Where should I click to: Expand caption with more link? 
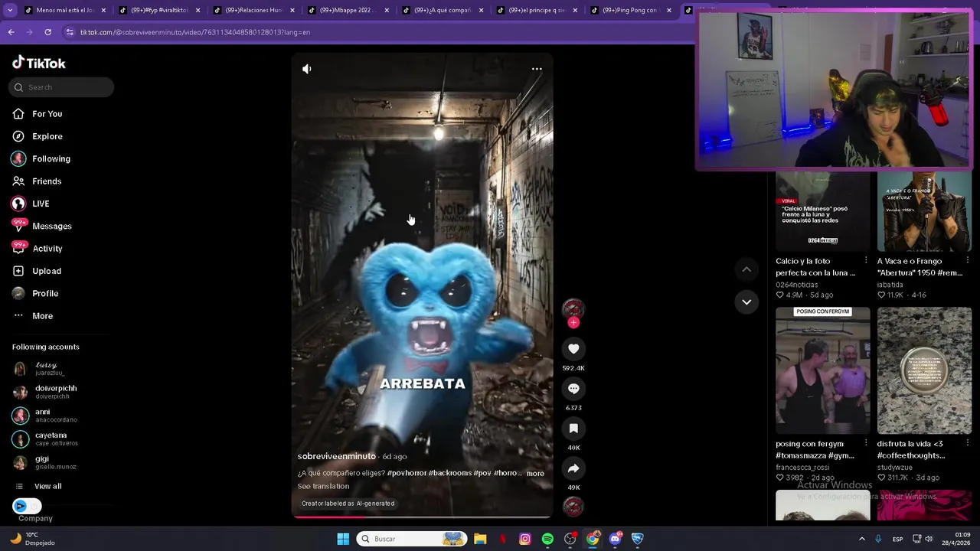(535, 473)
